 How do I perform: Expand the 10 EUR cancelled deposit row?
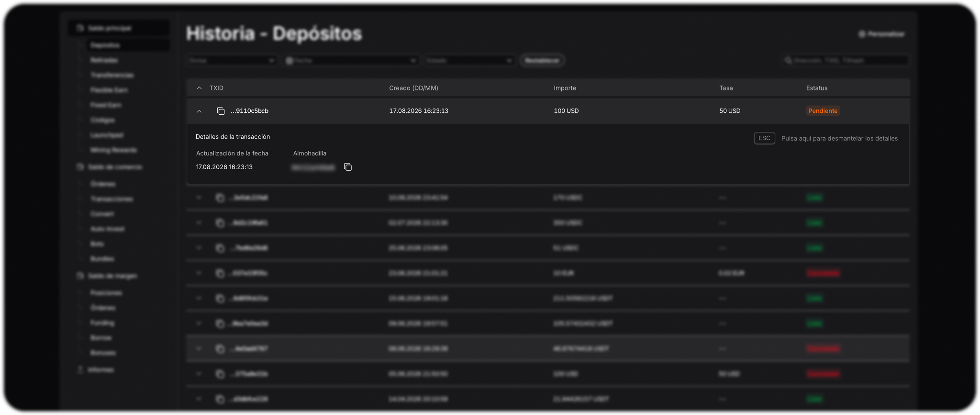click(x=199, y=273)
